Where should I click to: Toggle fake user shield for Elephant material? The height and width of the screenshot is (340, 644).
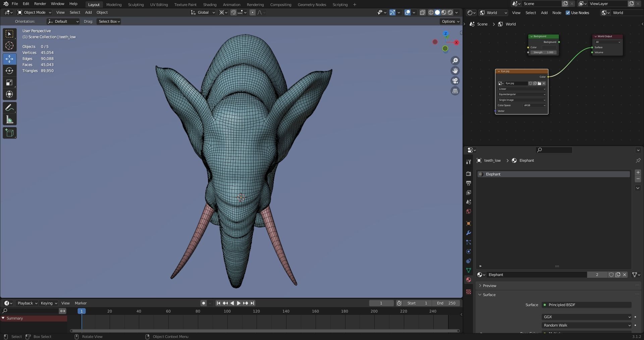[611, 275]
